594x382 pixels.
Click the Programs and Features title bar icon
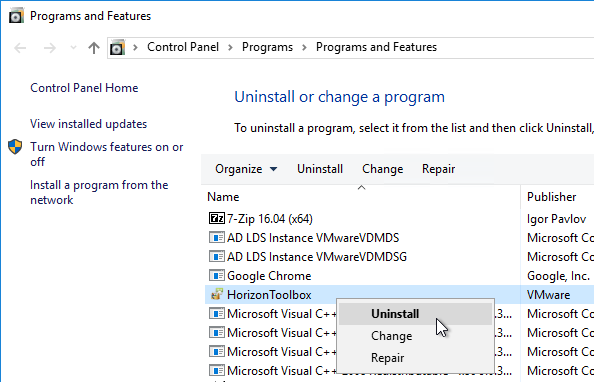click(16, 16)
